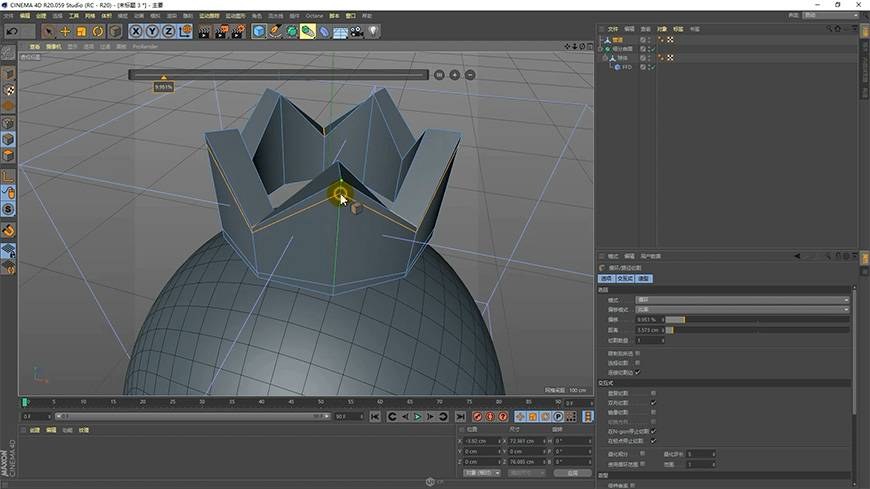
Task: Select the Scale tool icon
Action: point(82,31)
